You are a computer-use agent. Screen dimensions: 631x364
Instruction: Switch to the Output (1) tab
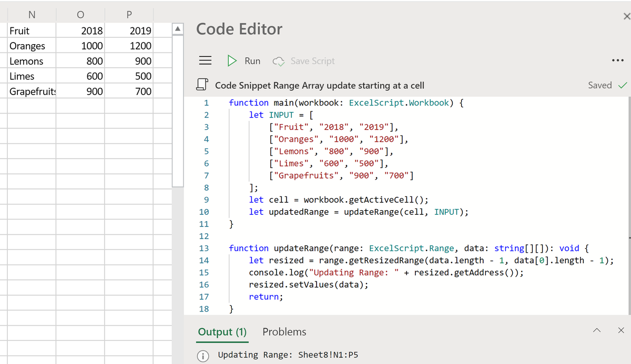tap(222, 332)
